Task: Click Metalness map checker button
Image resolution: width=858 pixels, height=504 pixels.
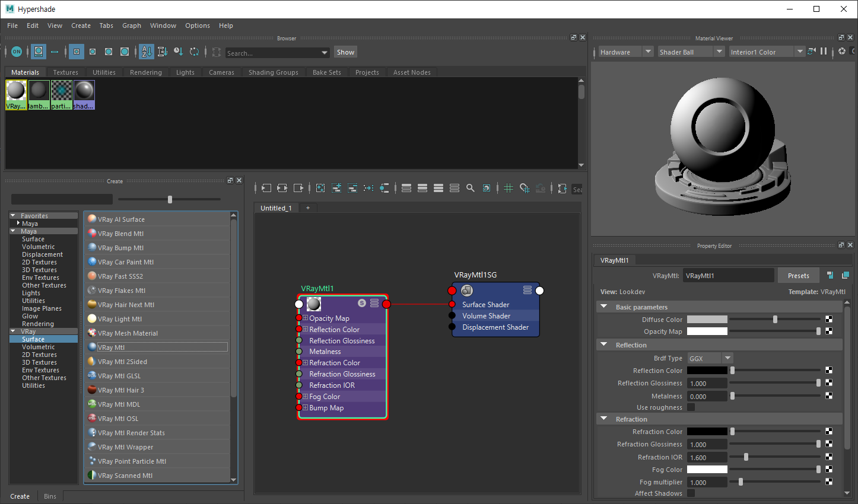Action: (829, 396)
